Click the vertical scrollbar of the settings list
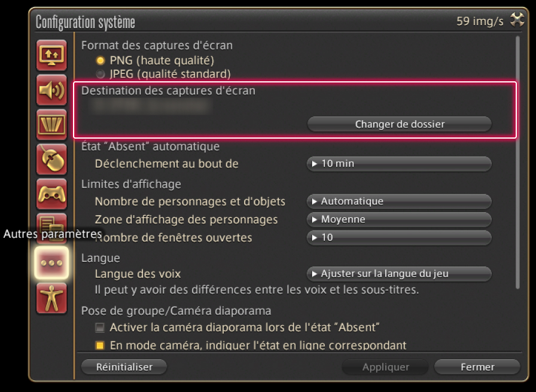536x392 pixels. pos(518,161)
